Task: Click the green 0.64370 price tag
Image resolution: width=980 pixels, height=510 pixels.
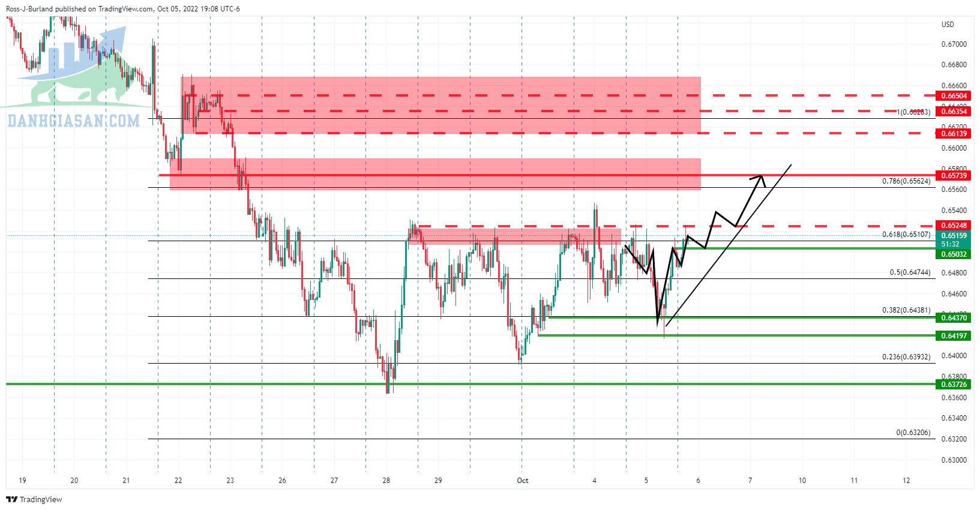Action: 954,318
